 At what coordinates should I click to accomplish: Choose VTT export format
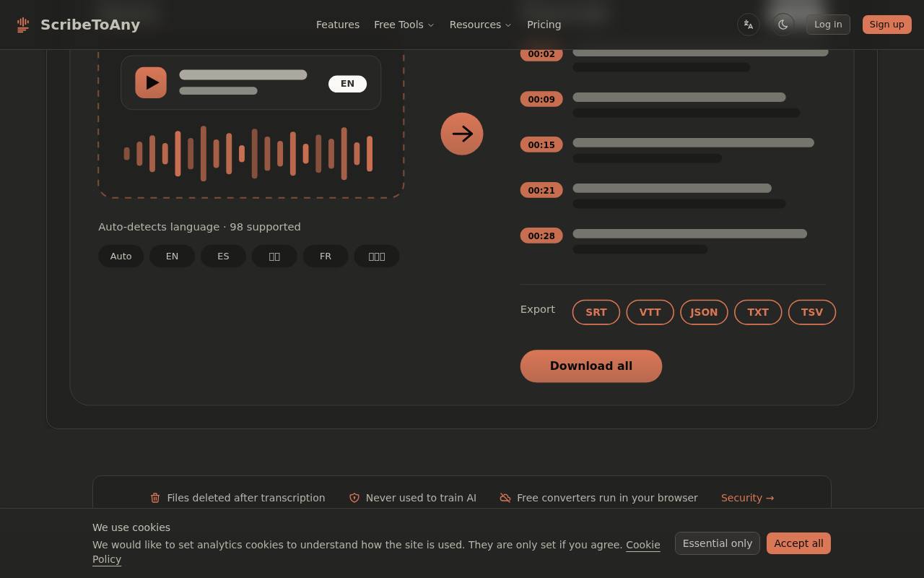pyautogui.click(x=650, y=312)
